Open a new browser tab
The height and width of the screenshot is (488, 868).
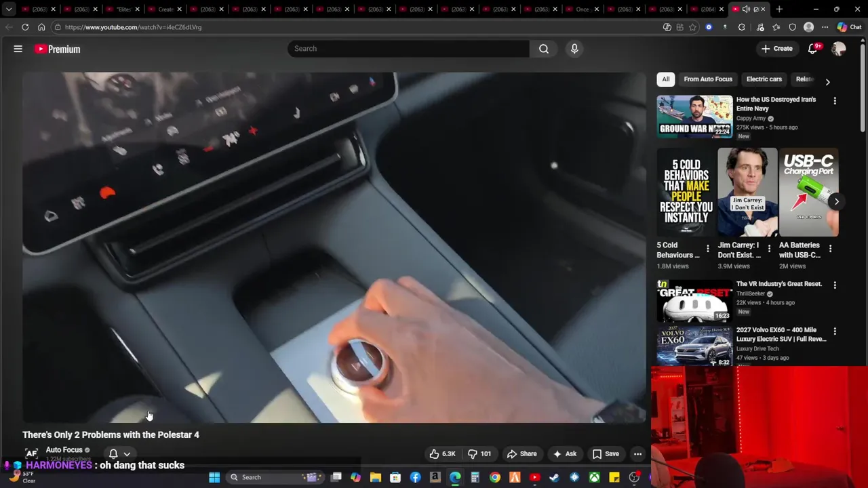click(x=779, y=9)
